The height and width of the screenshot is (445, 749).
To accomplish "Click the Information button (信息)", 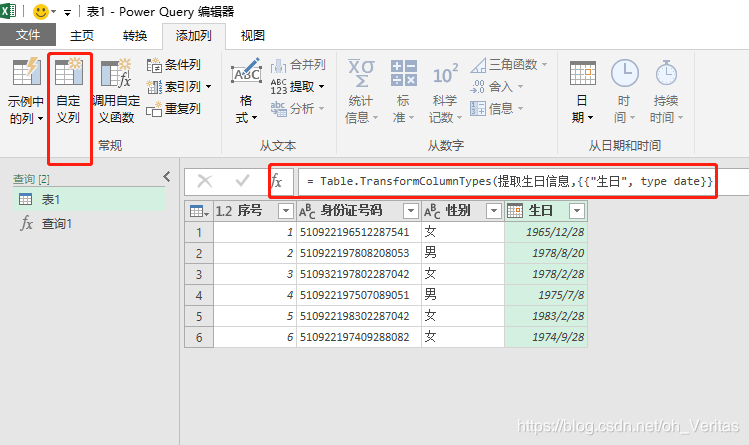I will (x=496, y=109).
